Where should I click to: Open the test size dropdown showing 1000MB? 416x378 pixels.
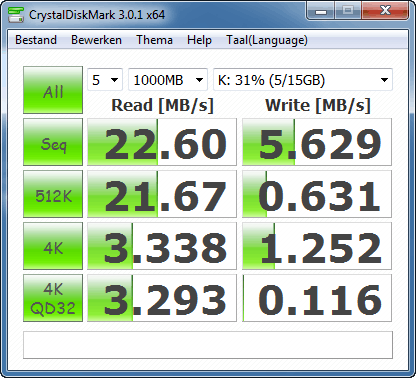point(168,80)
